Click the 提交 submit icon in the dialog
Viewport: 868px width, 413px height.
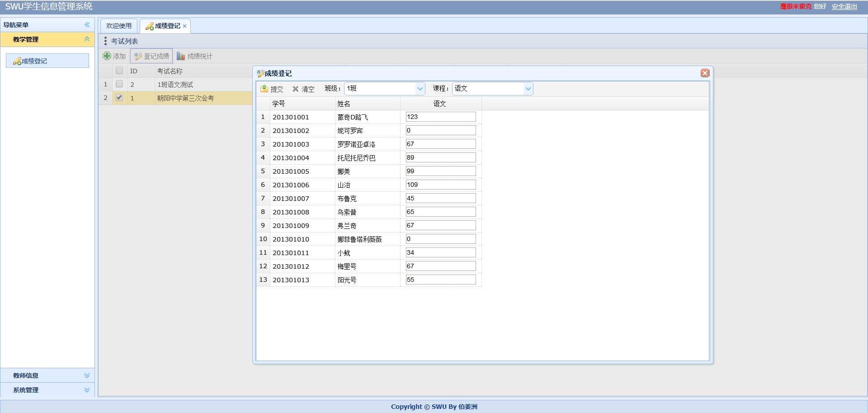[x=272, y=89]
